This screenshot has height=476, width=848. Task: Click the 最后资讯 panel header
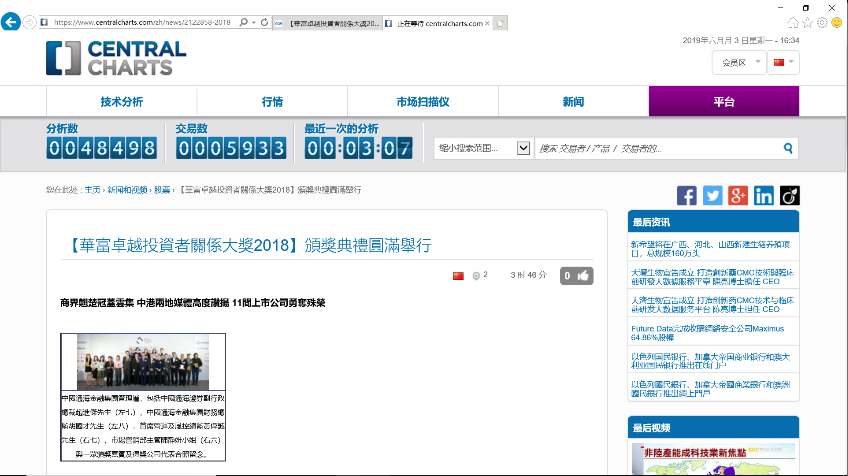tap(713, 222)
